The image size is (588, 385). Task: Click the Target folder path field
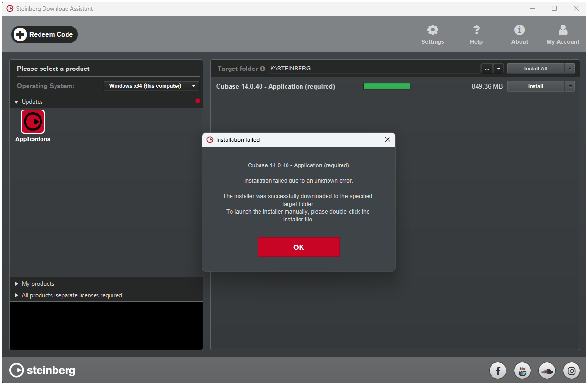tap(374, 69)
